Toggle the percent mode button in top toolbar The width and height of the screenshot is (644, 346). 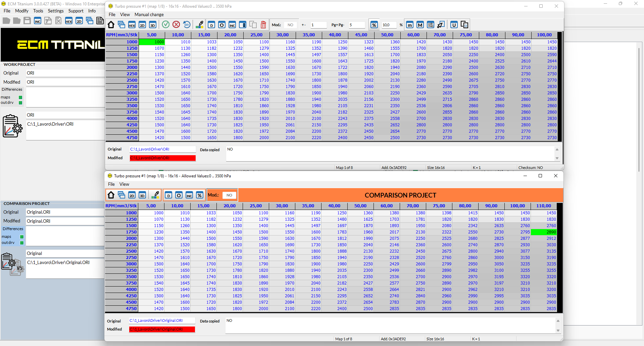pyautogui.click(x=374, y=25)
